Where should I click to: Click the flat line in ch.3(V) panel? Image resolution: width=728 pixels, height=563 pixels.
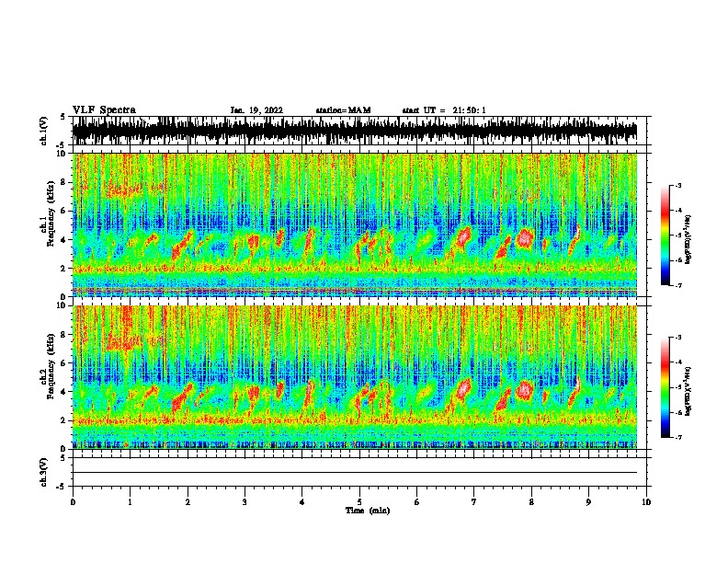click(355, 473)
